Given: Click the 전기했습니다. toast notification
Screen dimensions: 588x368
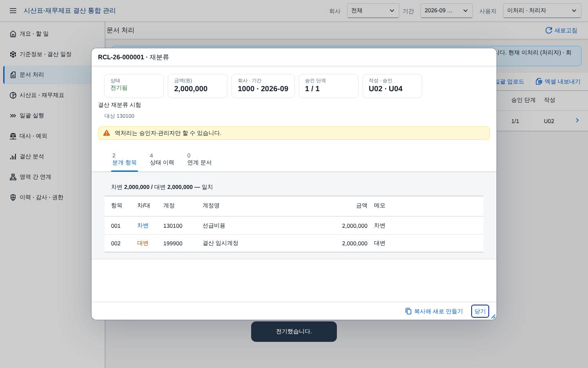Looking at the screenshot, I should click(294, 332).
